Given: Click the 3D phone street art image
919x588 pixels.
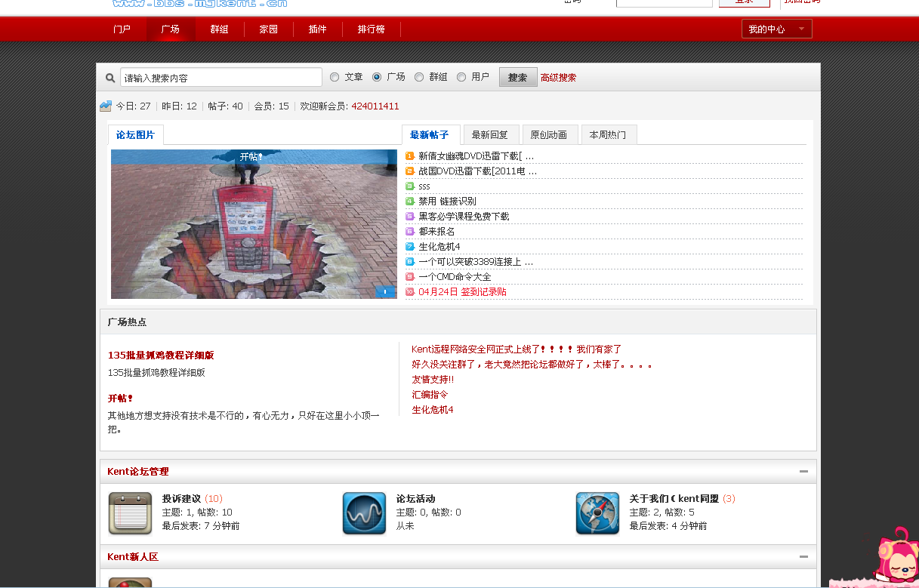Looking at the screenshot, I should click(254, 224).
